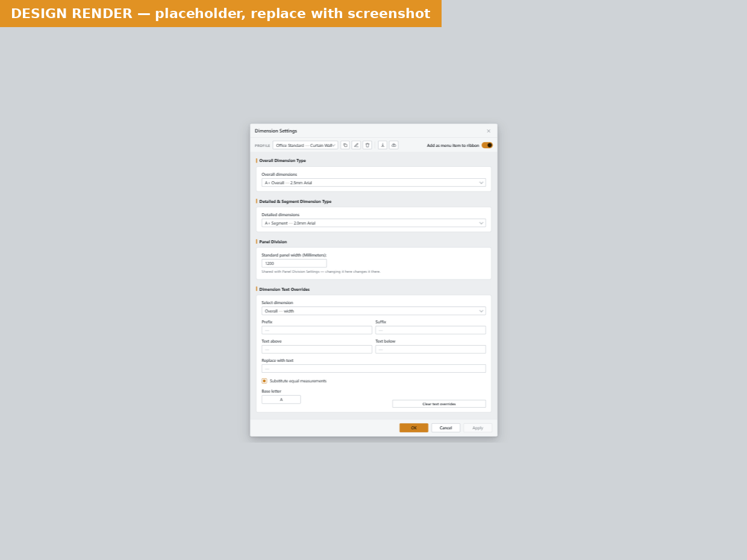Click the Text below input field

coord(431,349)
